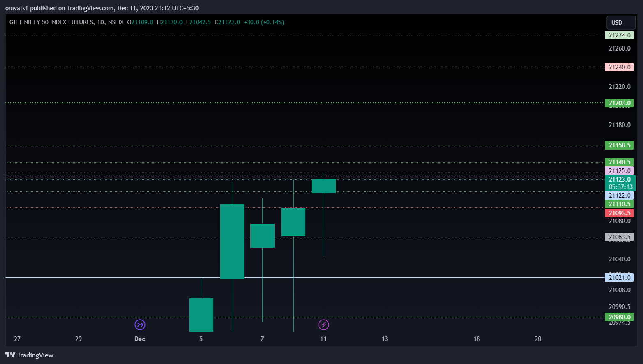Click the H21130.0 high value in legend

169,22
